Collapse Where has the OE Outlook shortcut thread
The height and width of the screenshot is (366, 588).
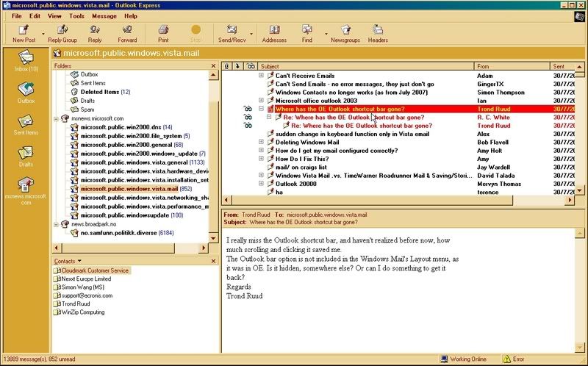click(261, 108)
